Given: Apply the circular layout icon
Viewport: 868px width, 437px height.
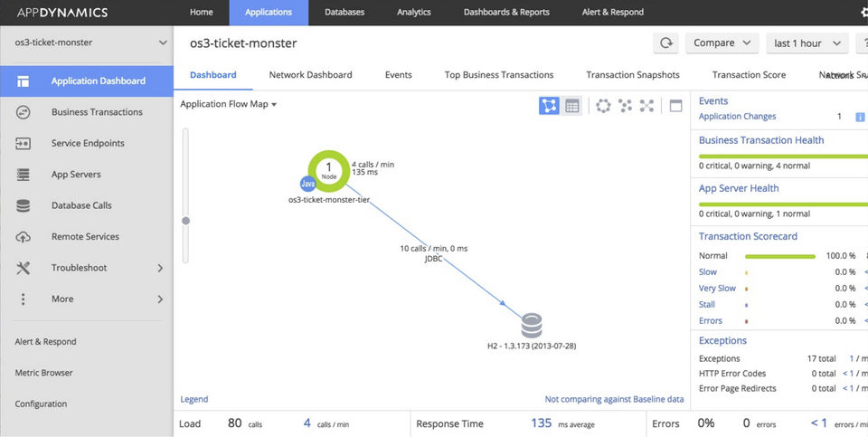Looking at the screenshot, I should (603, 106).
